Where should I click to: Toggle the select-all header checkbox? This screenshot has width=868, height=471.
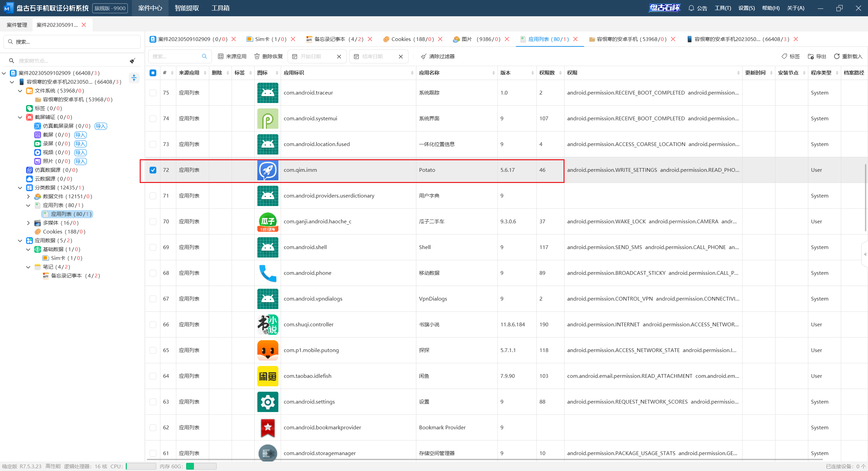(x=153, y=73)
